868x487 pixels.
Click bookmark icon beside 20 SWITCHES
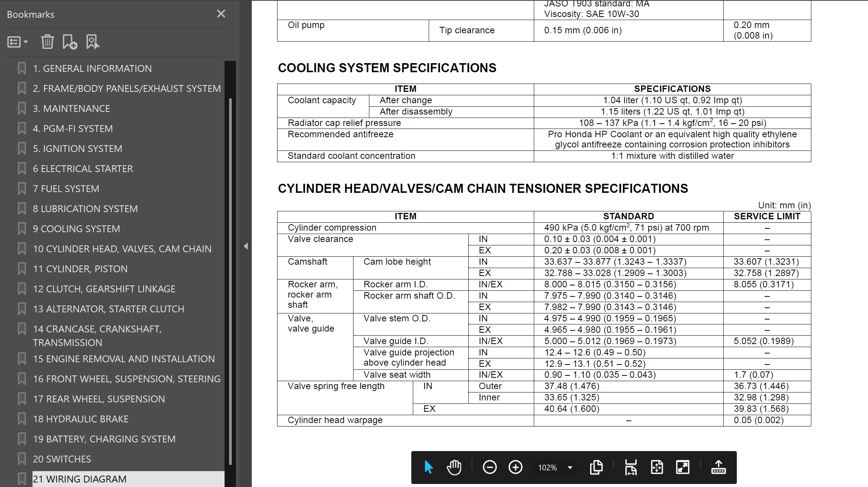tap(22, 459)
